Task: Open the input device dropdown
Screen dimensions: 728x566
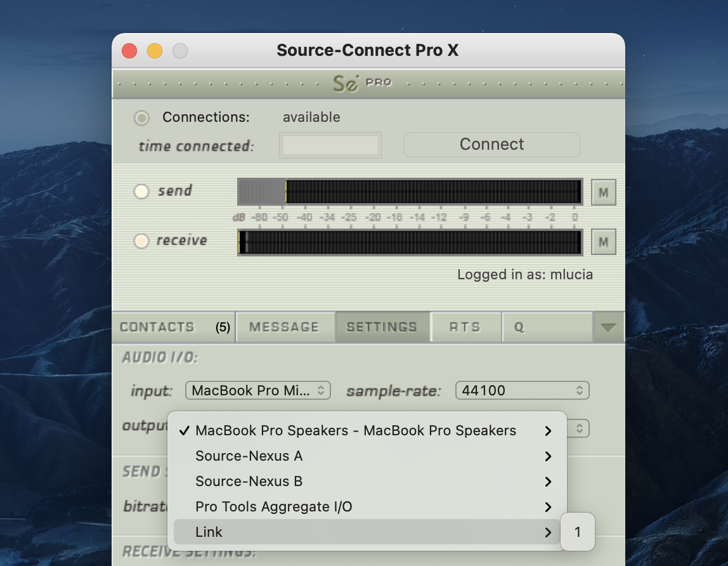Action: [258, 390]
